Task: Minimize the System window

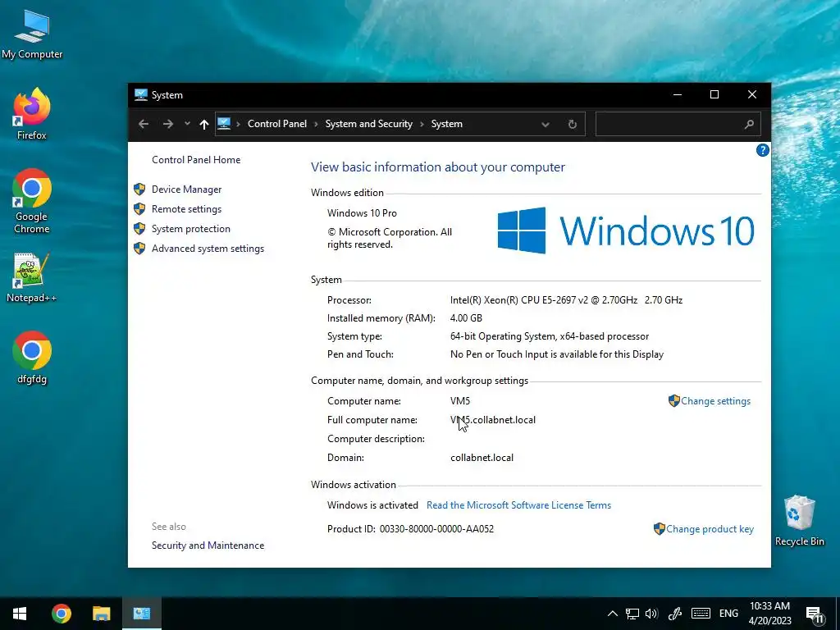Action: point(677,95)
